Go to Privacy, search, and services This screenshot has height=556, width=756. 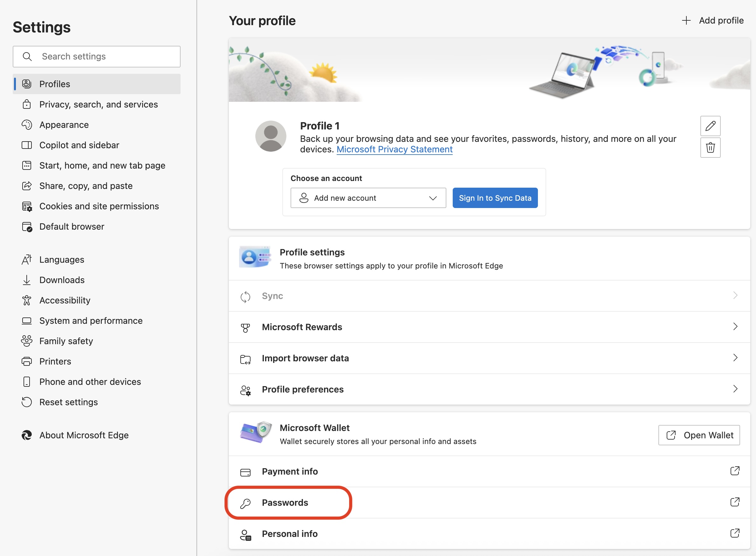pyautogui.click(x=97, y=104)
